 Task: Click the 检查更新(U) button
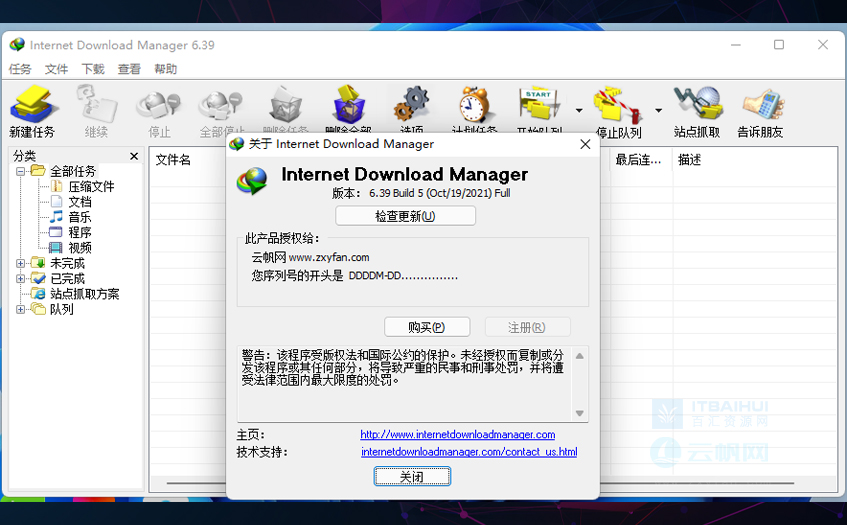[x=405, y=216]
